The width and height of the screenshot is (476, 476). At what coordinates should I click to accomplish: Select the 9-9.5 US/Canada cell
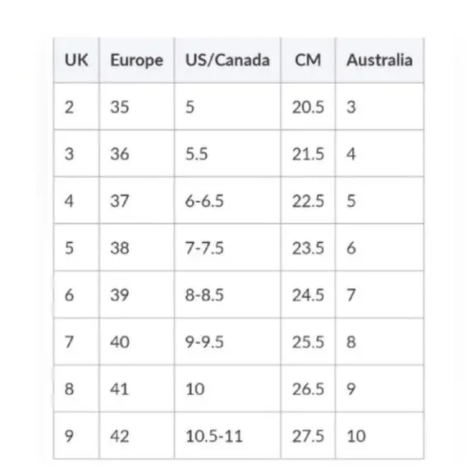coord(227,341)
